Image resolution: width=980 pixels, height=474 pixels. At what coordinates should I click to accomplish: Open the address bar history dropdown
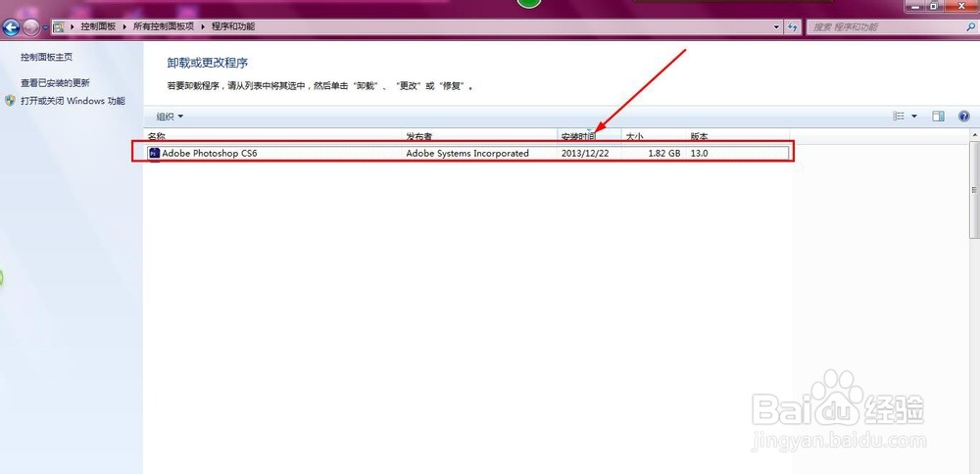[x=777, y=26]
